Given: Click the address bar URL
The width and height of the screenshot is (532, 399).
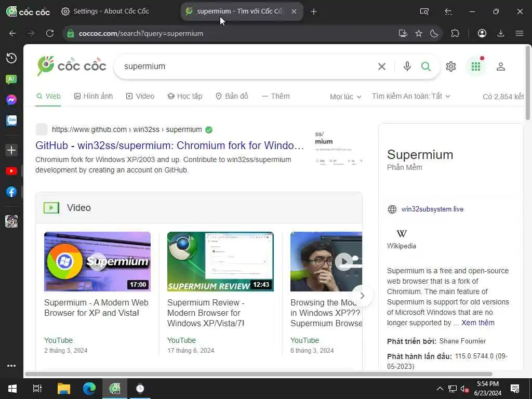Looking at the screenshot, I should 141,34.
